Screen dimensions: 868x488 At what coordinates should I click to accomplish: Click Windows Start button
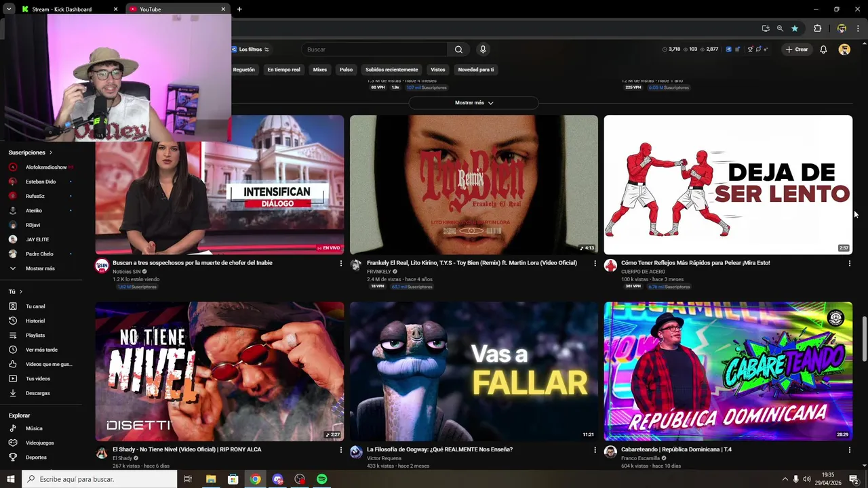coord(10,479)
